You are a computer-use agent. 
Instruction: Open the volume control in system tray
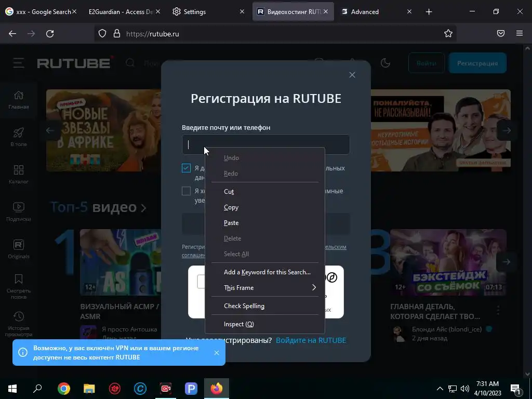coord(465,389)
